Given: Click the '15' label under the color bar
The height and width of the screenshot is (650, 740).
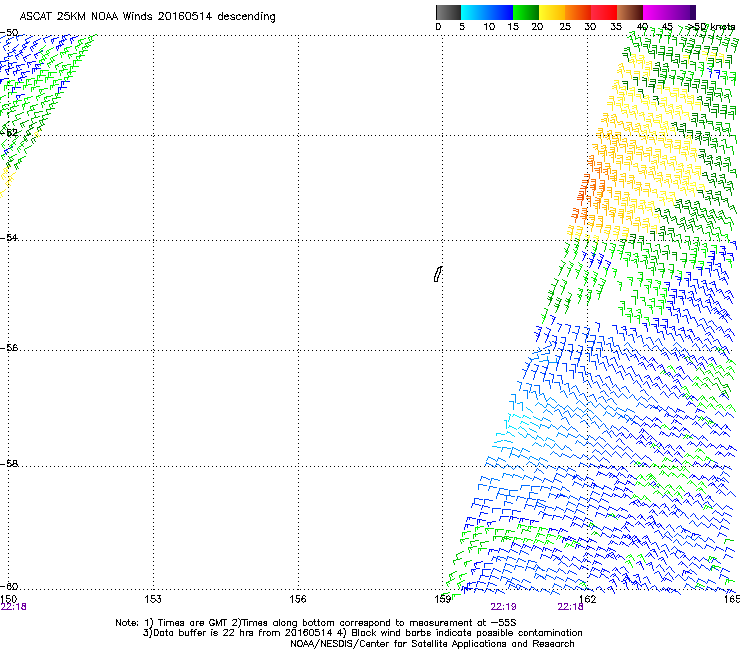Looking at the screenshot, I should pyautogui.click(x=513, y=27).
